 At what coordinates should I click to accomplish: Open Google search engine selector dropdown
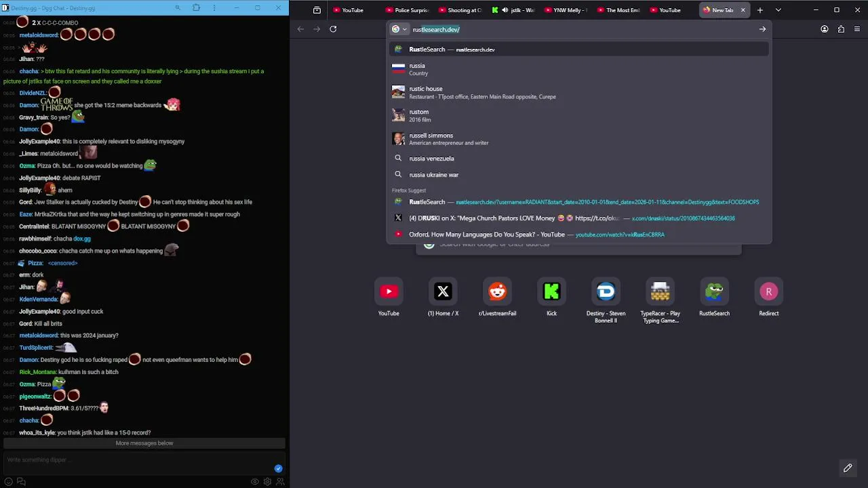[x=399, y=29]
